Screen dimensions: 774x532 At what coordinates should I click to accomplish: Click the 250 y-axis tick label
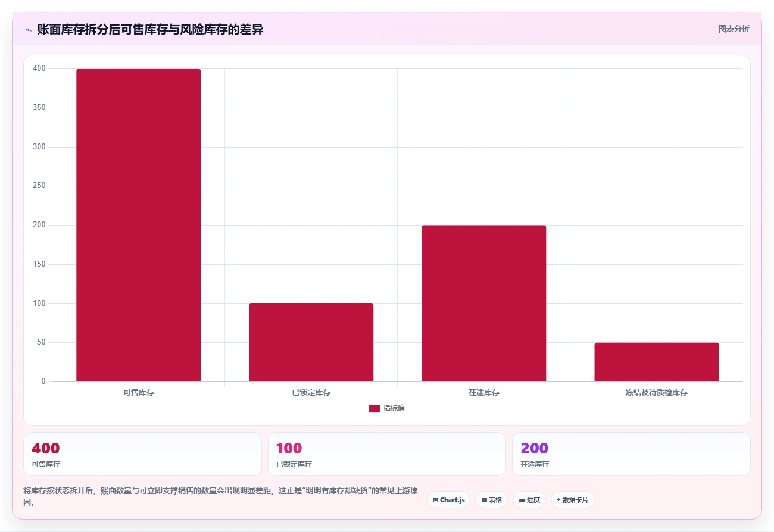coord(39,186)
